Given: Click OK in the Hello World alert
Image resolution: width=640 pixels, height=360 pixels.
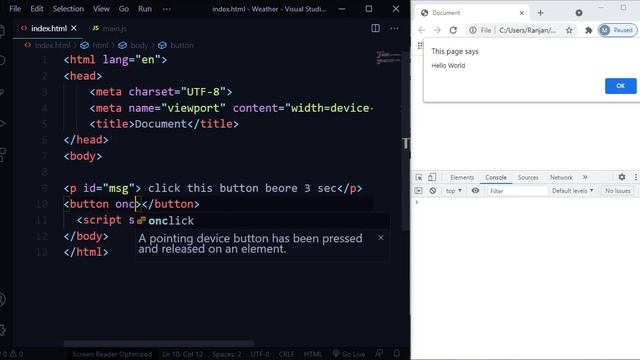Looking at the screenshot, I should click(x=620, y=86).
